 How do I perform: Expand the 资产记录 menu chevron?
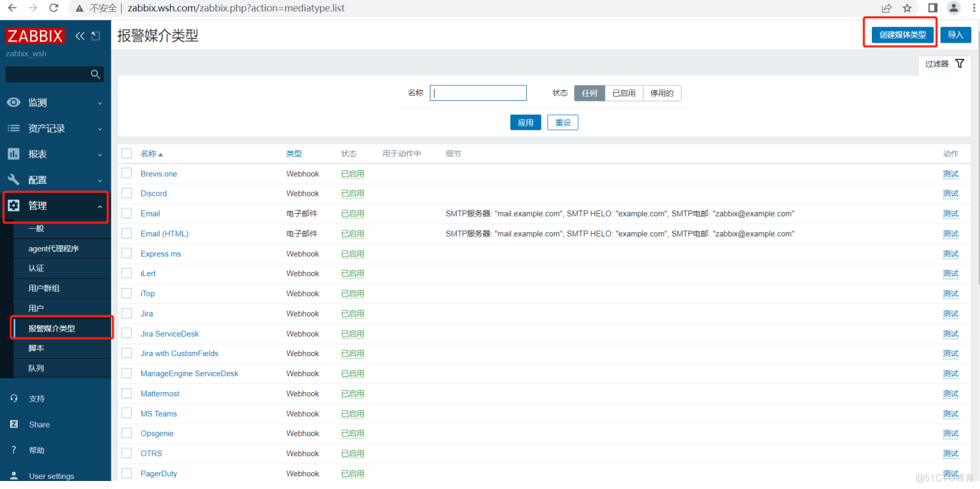coord(100,129)
